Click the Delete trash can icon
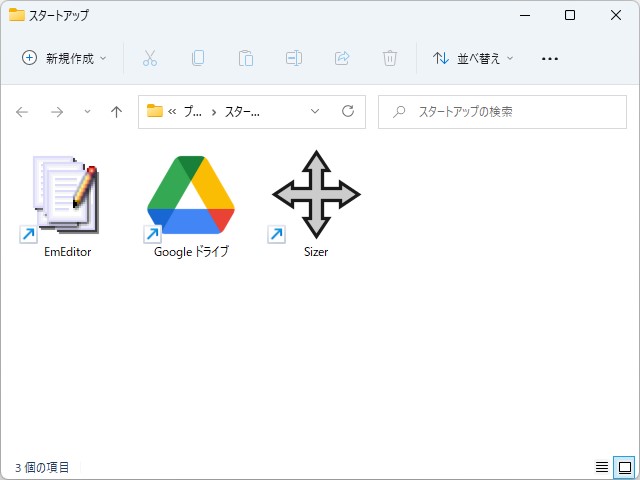640x480 pixels. click(390, 58)
